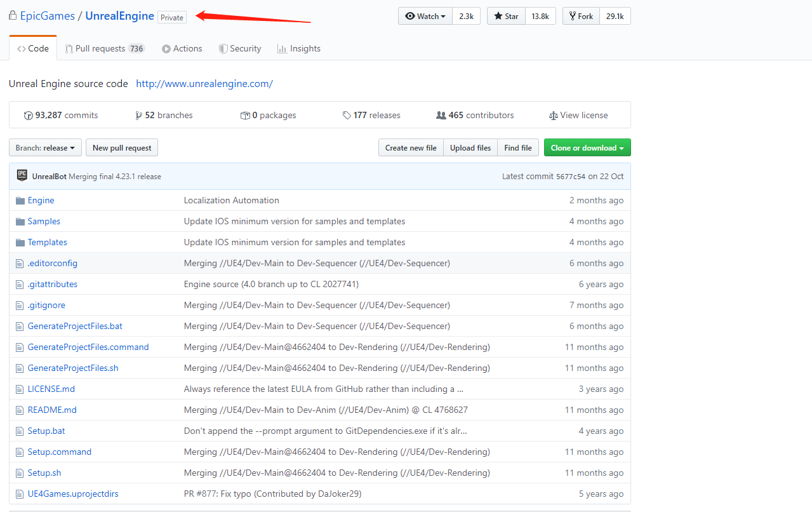Open the UE4Games.uprojectdirs file
Screen dimensions: 812x512
(x=73, y=494)
